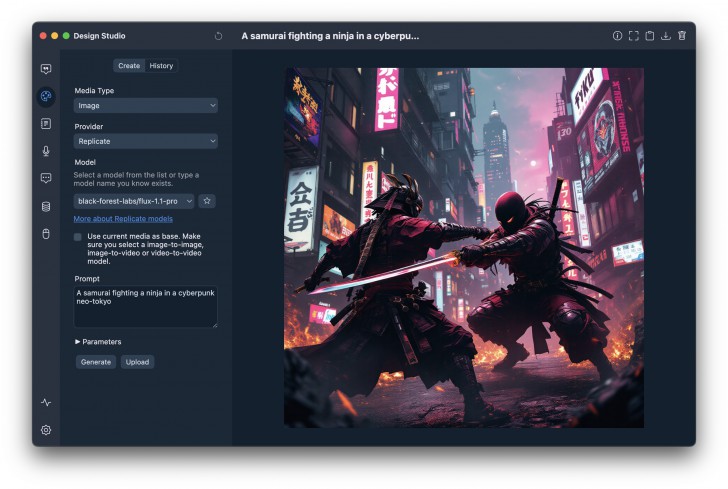Copy image with the clipboard icon

tap(650, 36)
